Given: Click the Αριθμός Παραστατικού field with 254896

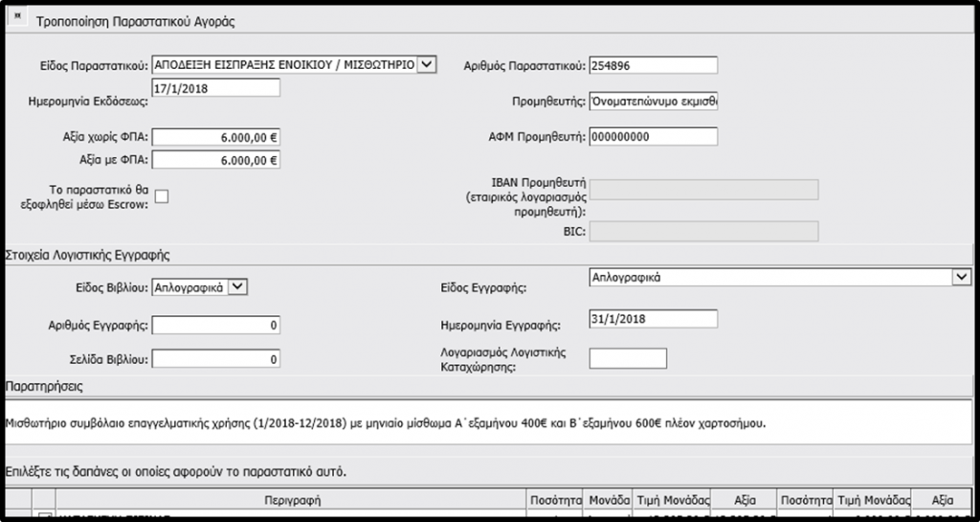Looking at the screenshot, I should click(653, 65).
